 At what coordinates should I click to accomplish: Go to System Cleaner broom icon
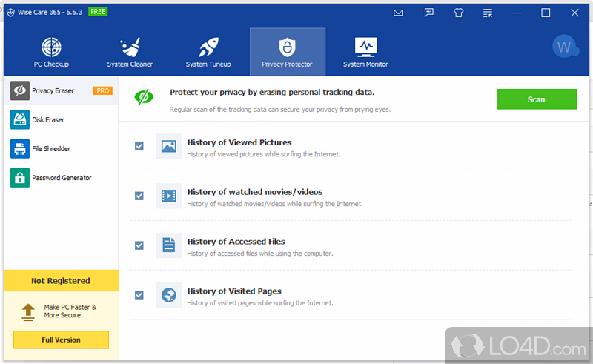130,52
